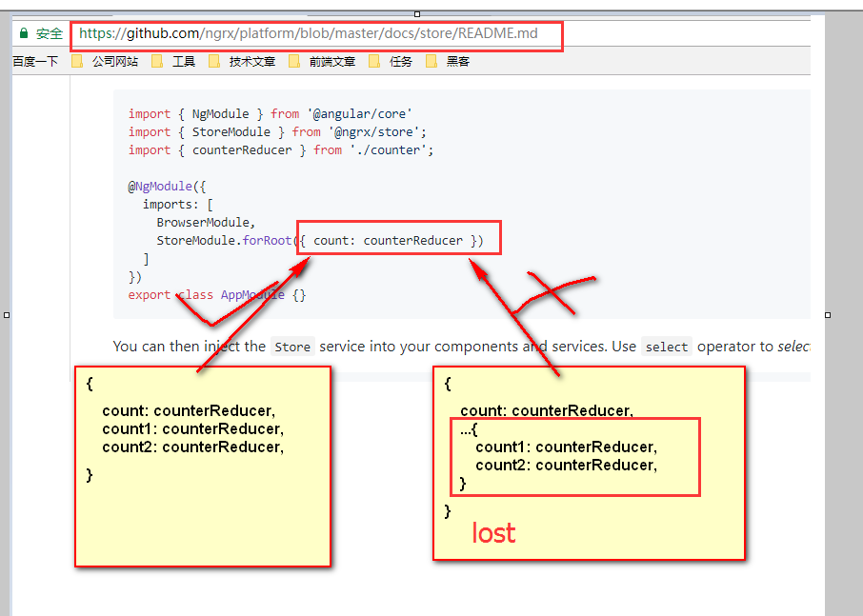Click the counterReducer import code line
The width and height of the screenshot is (863, 616).
(x=281, y=150)
